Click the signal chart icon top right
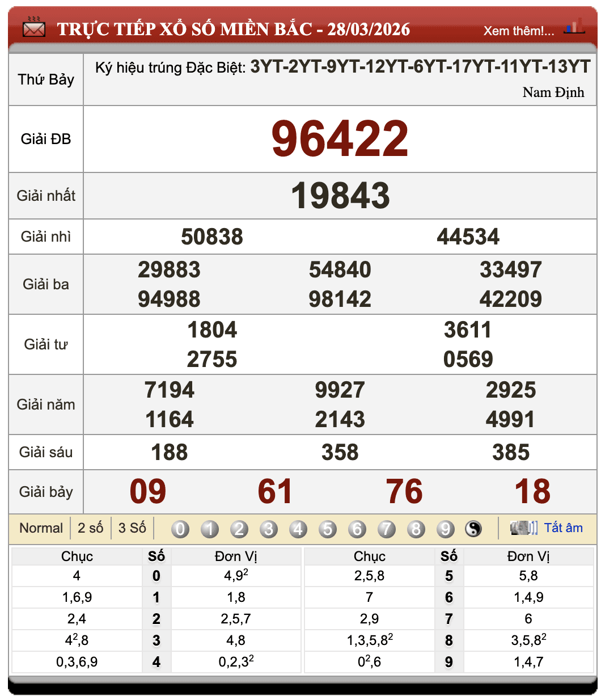 click(573, 27)
